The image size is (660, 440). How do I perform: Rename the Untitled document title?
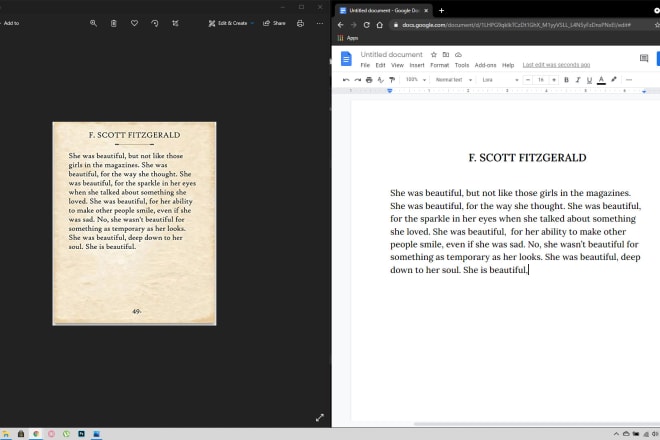point(391,54)
